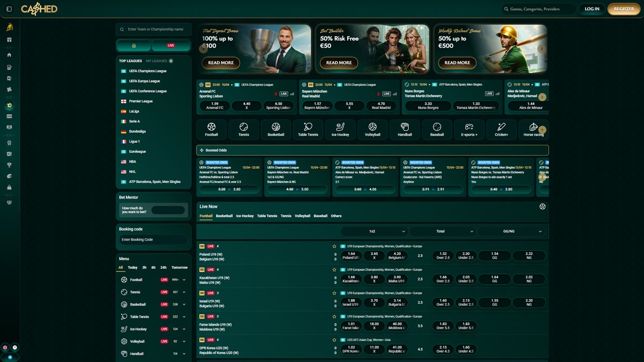Expand the Football entry in Menu
644x362 pixels.
pyautogui.click(x=185, y=279)
